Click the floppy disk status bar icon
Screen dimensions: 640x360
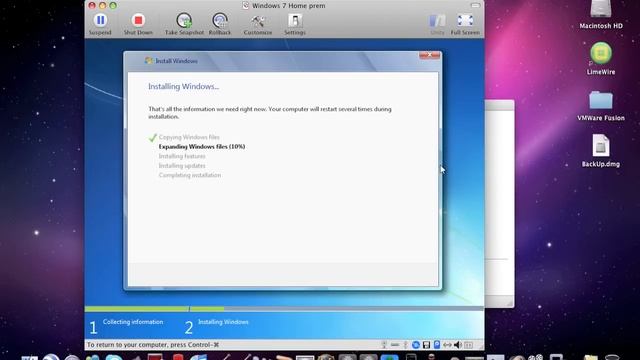point(426,345)
